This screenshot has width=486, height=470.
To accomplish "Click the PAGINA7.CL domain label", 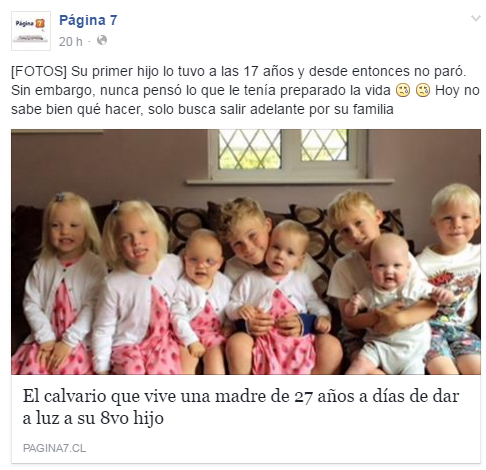I will click(54, 448).
